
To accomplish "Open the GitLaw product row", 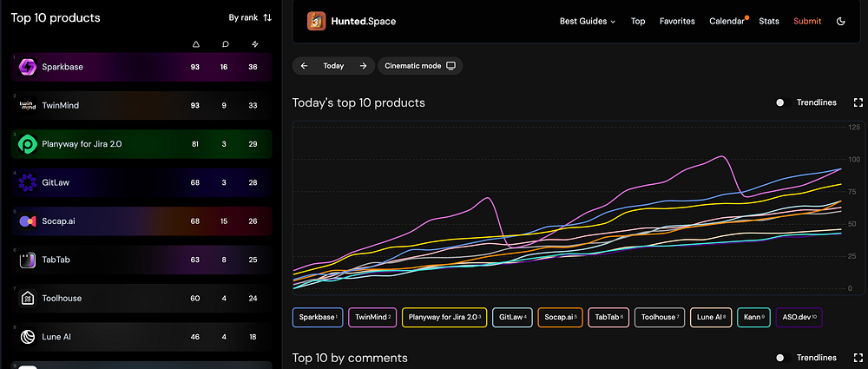I will tap(141, 182).
